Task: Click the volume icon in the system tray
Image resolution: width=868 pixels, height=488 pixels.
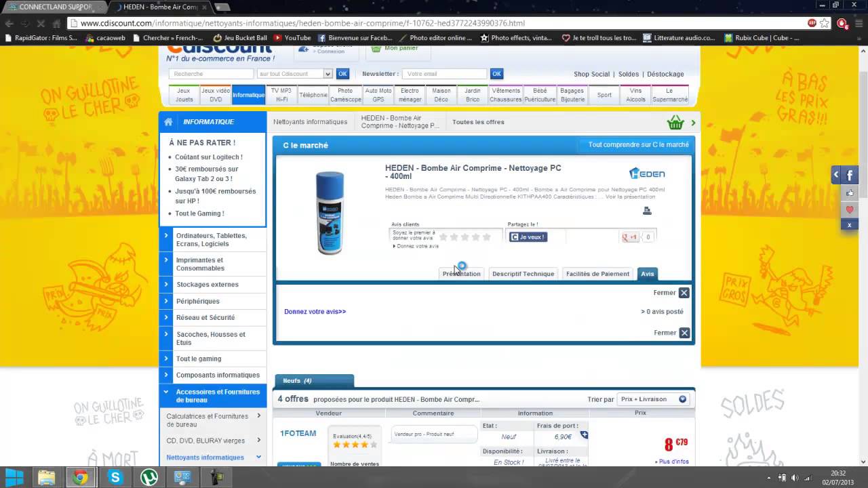Action: point(795,478)
